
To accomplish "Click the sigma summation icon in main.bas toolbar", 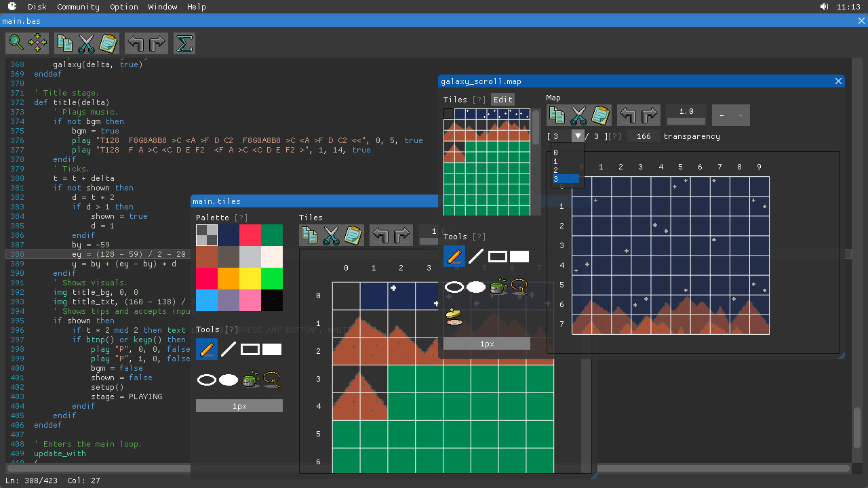I will [x=184, y=43].
